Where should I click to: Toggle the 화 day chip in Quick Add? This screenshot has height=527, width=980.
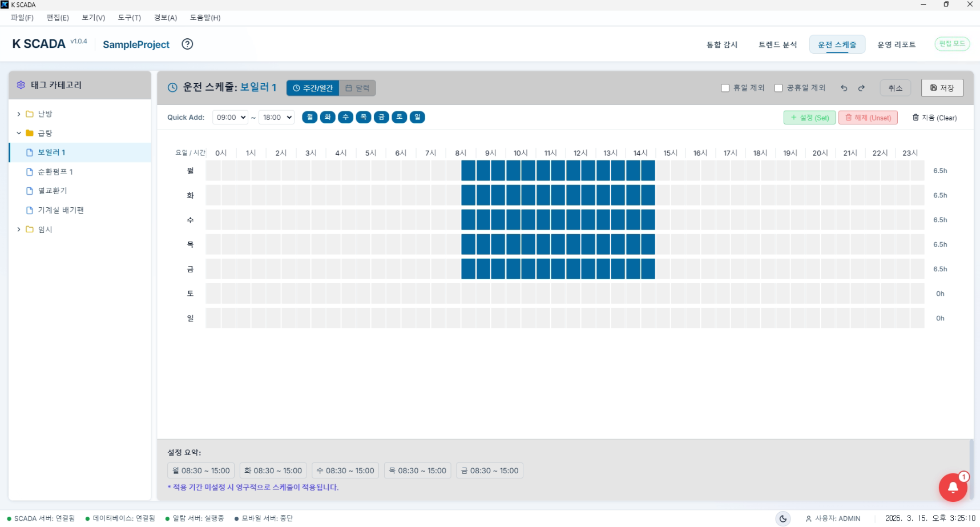point(328,117)
